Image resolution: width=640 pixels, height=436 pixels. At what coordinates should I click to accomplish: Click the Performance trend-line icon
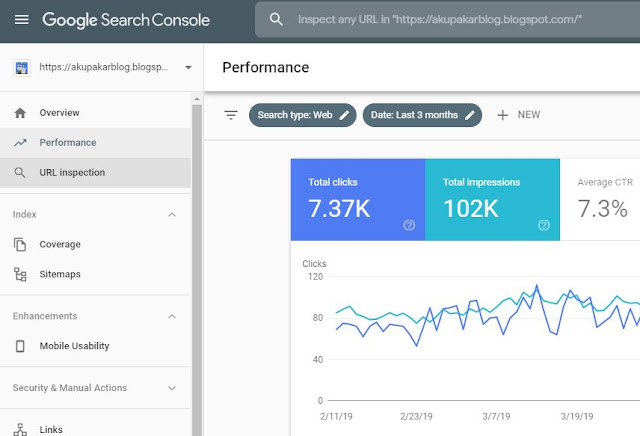click(20, 143)
